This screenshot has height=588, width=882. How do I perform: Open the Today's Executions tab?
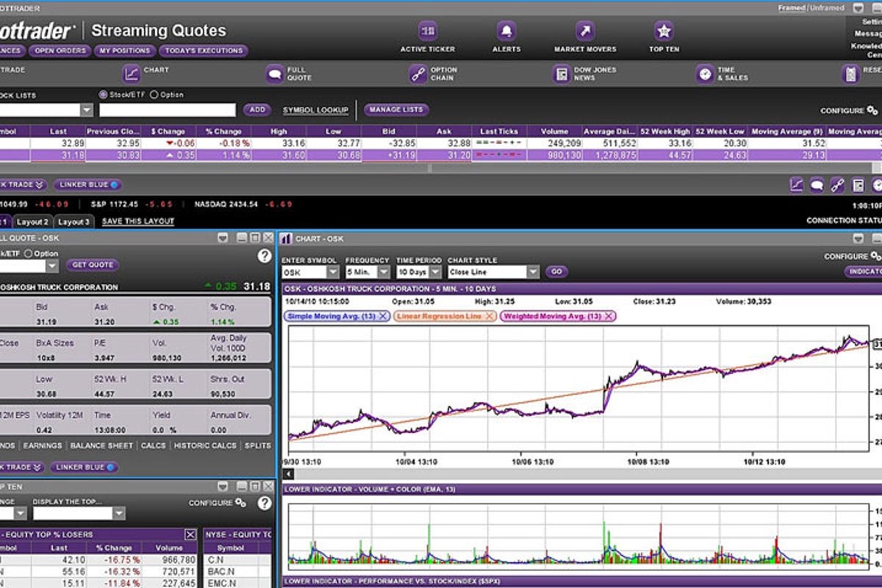pos(204,51)
